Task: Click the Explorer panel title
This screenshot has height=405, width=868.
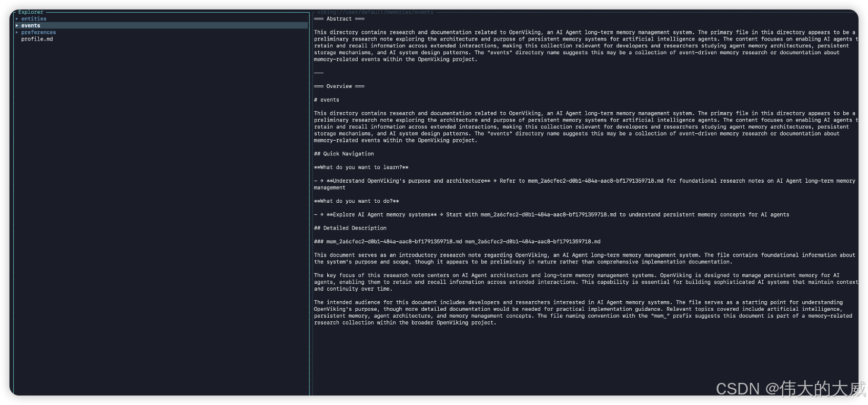Action: [31, 12]
